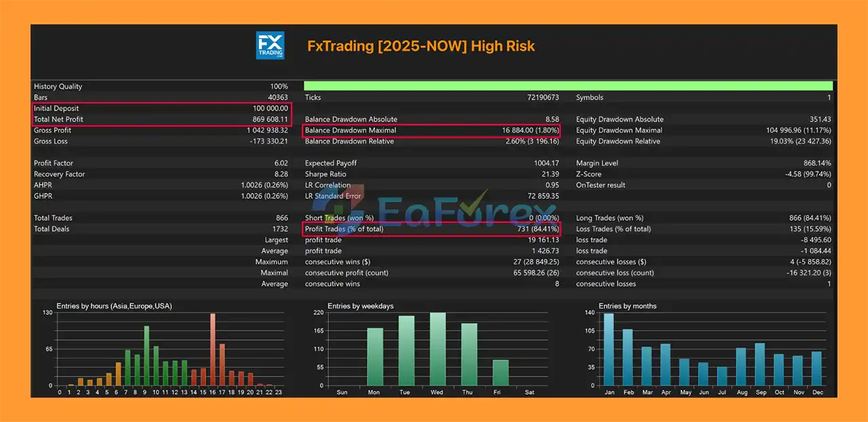Select the Profit Trades (% of total) label
Viewport: 868px width, 422px height.
click(344, 229)
